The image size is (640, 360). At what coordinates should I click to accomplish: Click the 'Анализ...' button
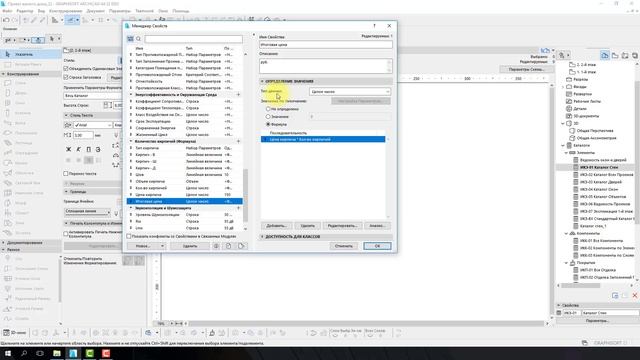pos(377,226)
